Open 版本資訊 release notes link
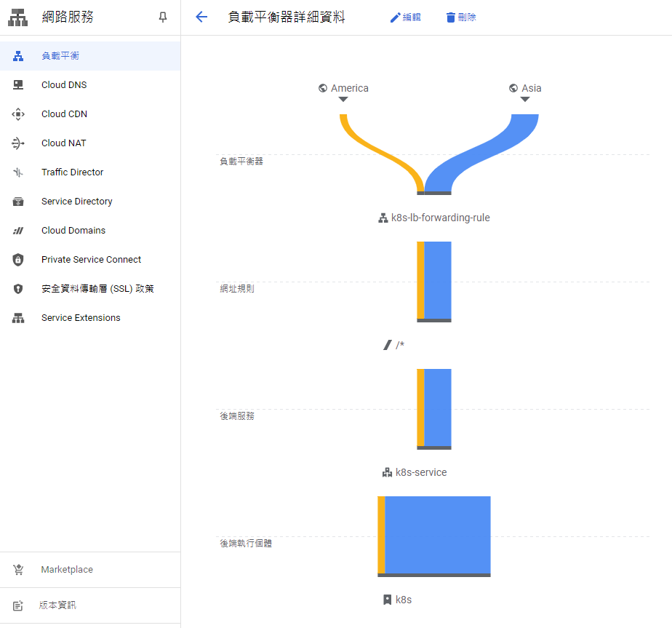The image size is (672, 628). [57, 605]
